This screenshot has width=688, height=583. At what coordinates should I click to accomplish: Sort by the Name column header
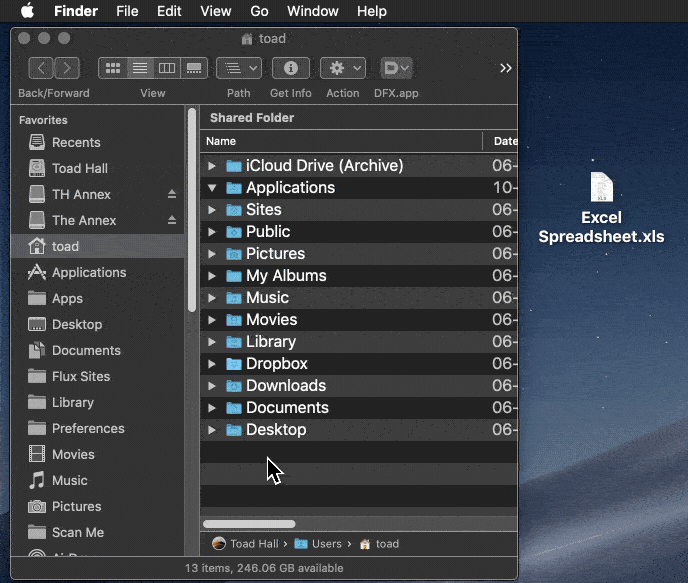click(x=341, y=141)
